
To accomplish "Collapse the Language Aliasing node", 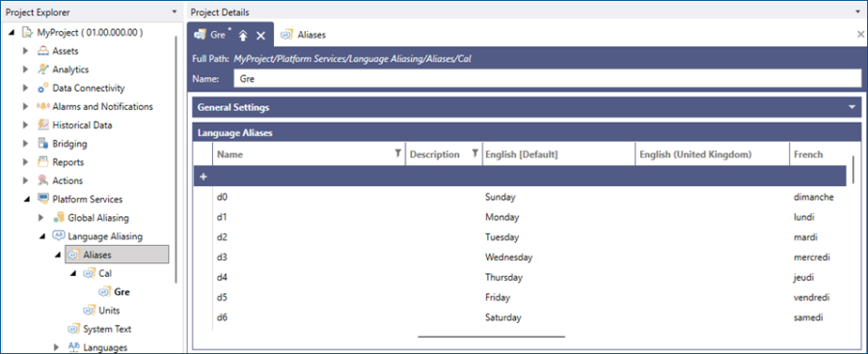I will coord(42,236).
